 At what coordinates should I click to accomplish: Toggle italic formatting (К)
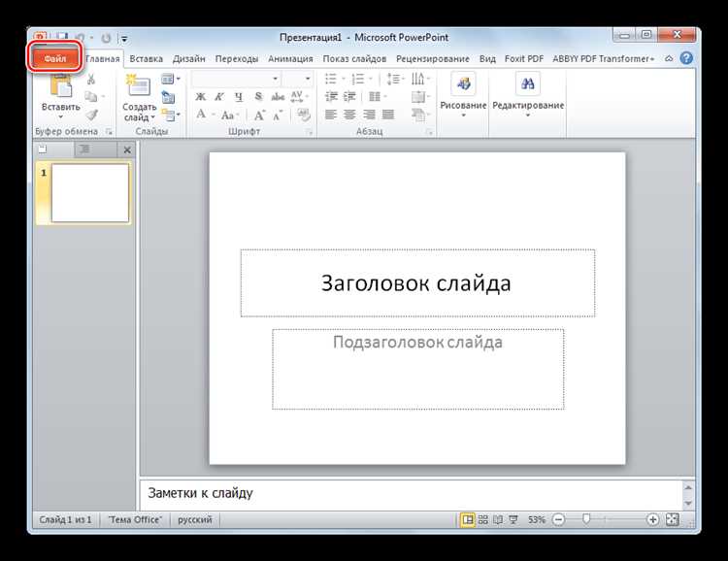tap(220, 96)
